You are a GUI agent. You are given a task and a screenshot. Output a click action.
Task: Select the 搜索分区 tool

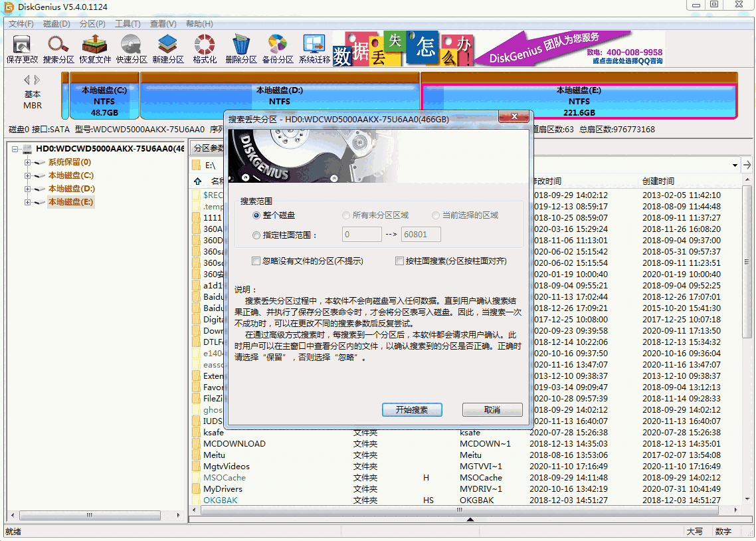pos(58,49)
